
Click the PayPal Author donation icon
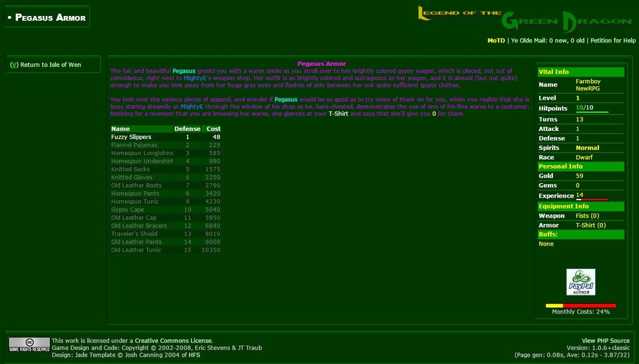(580, 282)
